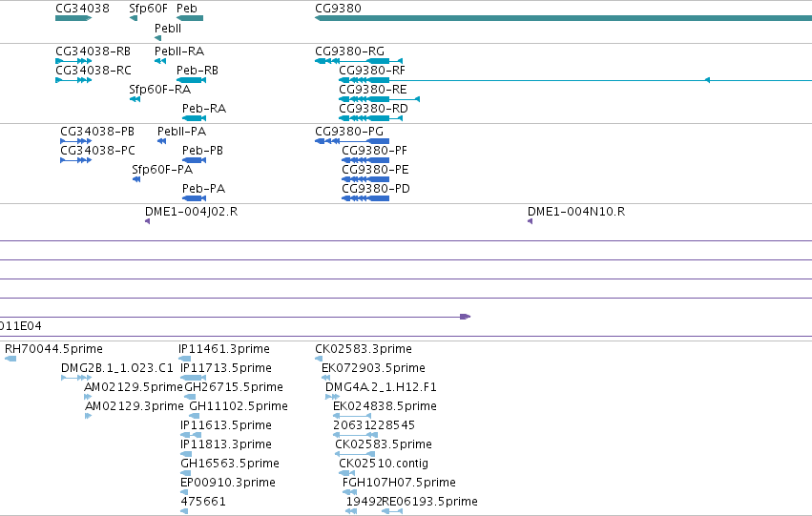Image resolution: width=812 pixels, height=516 pixels.
Task: Click the CK02583.5prime EST label
Action: click(384, 444)
